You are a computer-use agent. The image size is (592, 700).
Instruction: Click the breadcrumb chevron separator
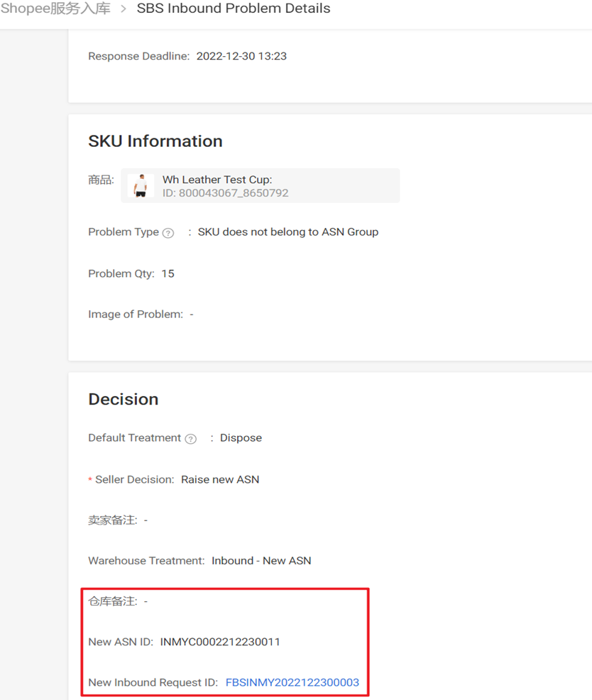click(124, 9)
